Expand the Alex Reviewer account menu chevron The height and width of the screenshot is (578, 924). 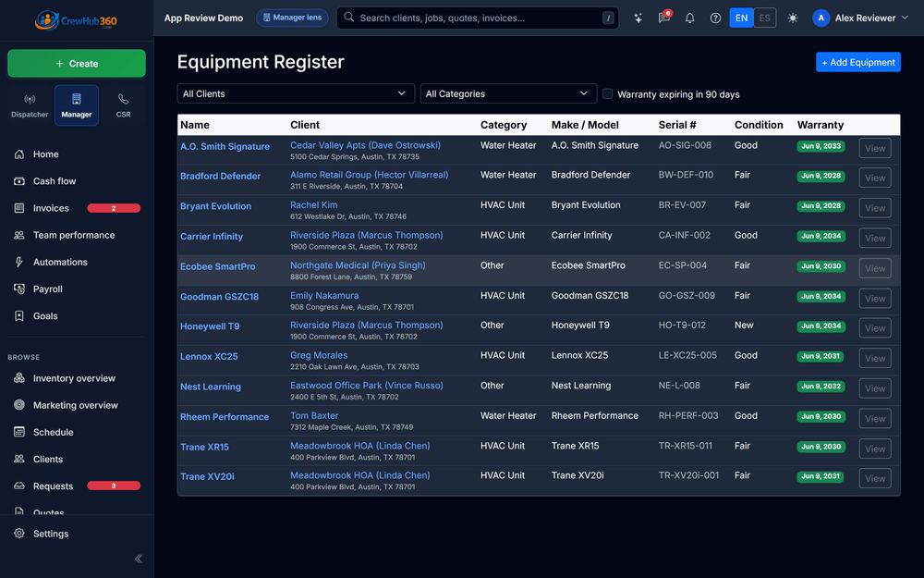(x=906, y=18)
